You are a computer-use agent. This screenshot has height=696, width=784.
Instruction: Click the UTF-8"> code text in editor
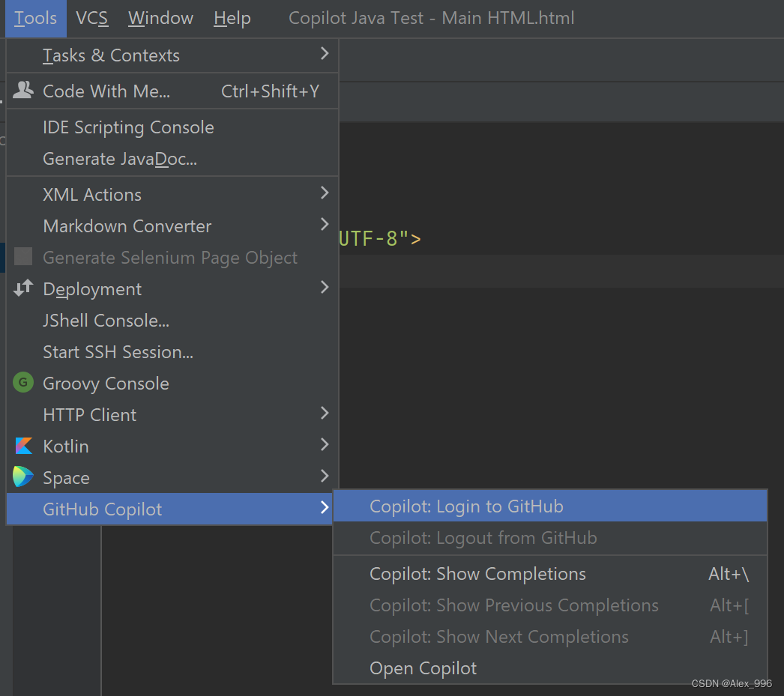pyautogui.click(x=380, y=238)
